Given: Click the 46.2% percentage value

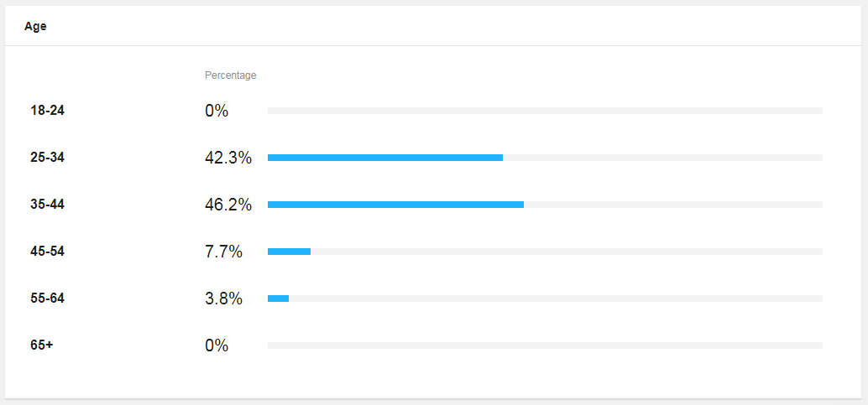Looking at the screenshot, I should tap(228, 205).
